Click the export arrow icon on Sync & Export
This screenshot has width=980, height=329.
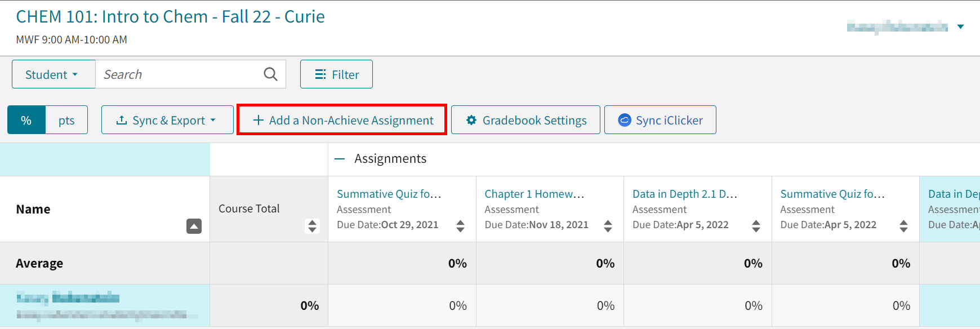pos(122,119)
